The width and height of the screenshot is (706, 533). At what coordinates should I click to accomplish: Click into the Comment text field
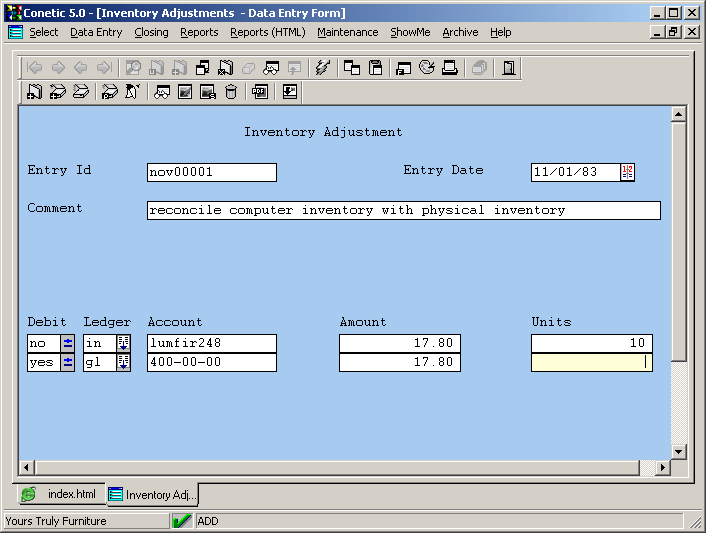tap(403, 211)
